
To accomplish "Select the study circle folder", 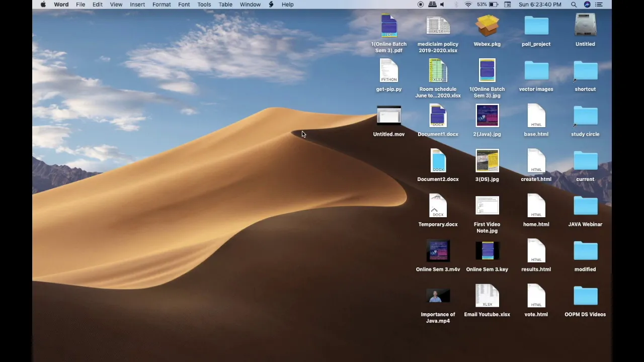I will 585,116.
